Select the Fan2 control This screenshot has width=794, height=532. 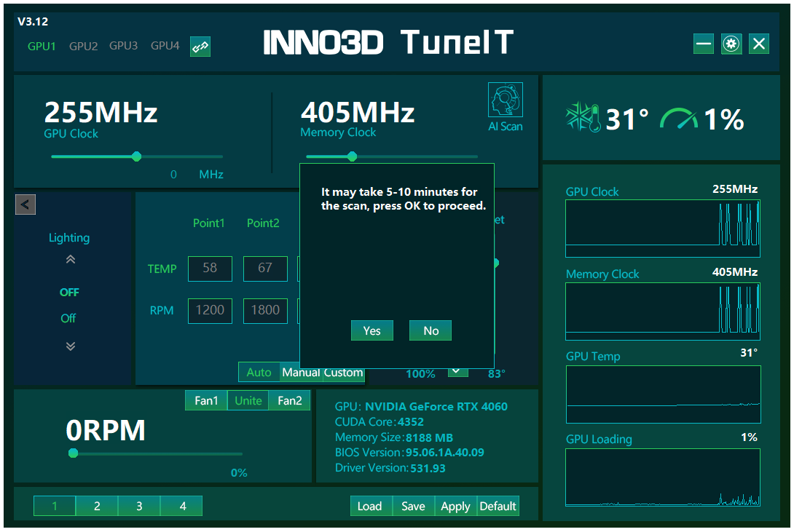pyautogui.click(x=290, y=400)
